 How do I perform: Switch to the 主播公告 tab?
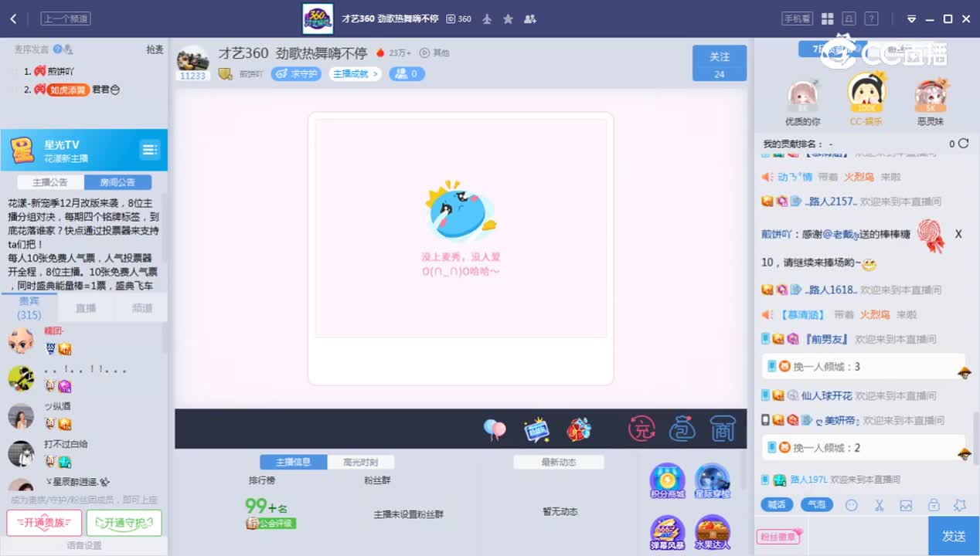point(50,182)
